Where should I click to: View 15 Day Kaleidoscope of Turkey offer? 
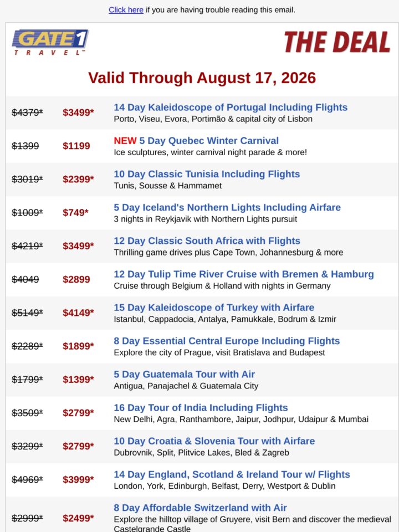point(214,308)
